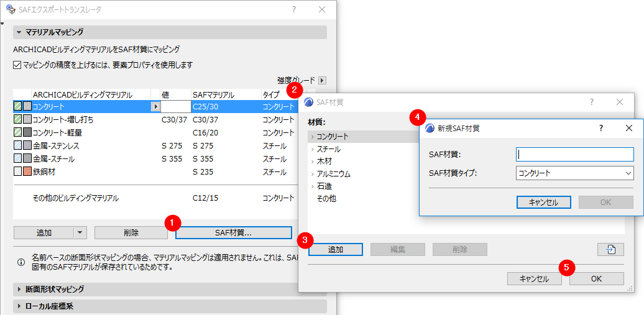
Task: Open the 追加 split-button dropdown arrow
Action: 80,232
